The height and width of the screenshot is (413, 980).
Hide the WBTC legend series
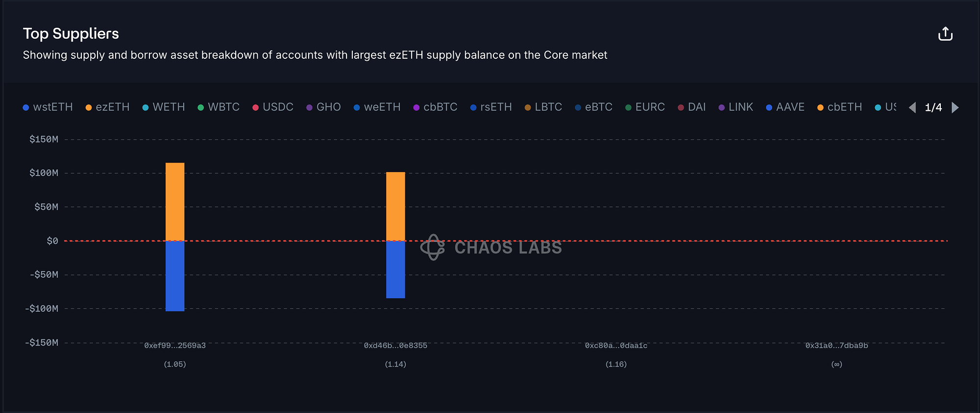219,107
